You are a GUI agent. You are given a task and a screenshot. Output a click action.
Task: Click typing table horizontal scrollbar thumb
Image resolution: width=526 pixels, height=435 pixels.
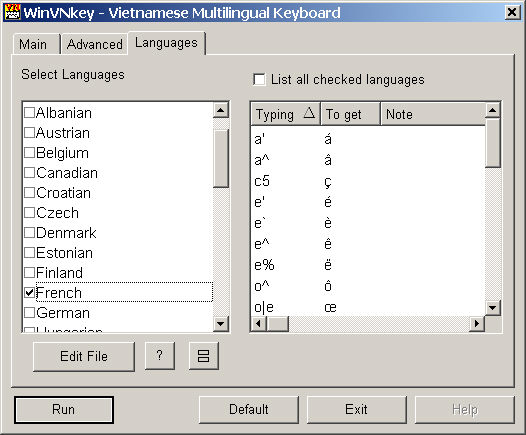[x=277, y=324]
